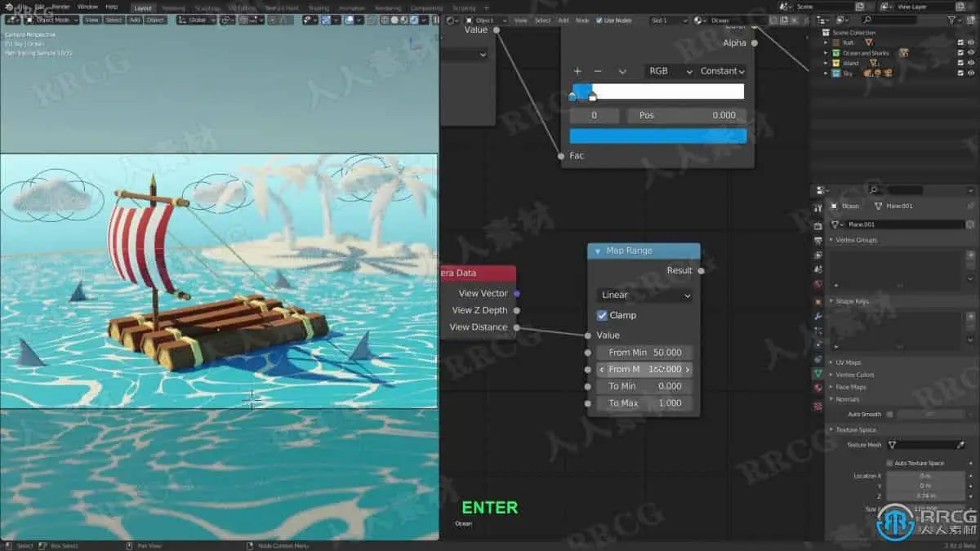Hide the Sky collection with its eye icon

971,73
